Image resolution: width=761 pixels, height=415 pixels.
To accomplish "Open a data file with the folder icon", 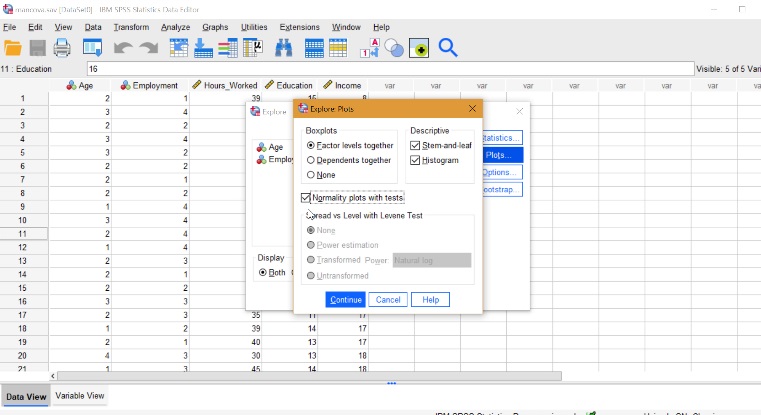I will pyautogui.click(x=13, y=48).
